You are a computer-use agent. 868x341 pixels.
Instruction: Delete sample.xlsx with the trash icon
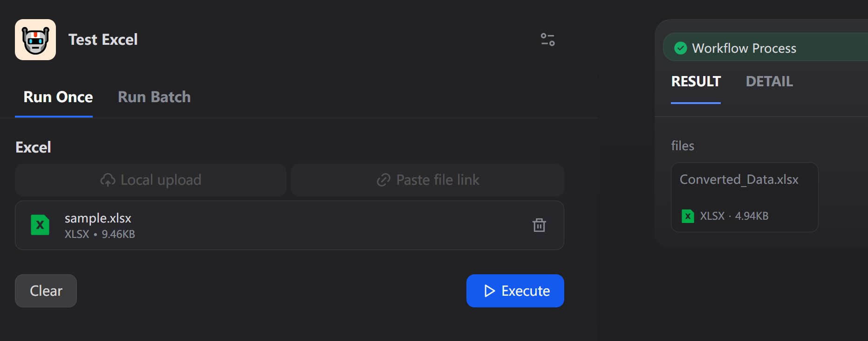point(539,225)
